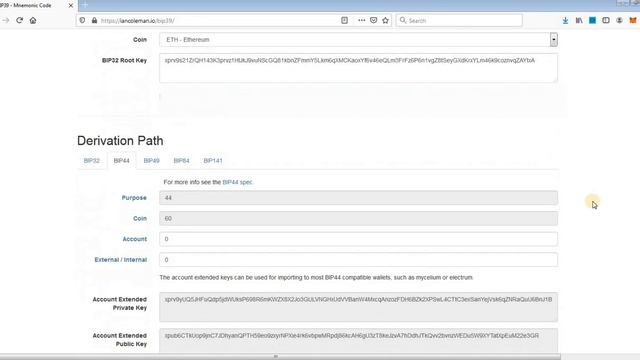Save page to Pocket icon
The height and width of the screenshot is (360, 640).
373,20
